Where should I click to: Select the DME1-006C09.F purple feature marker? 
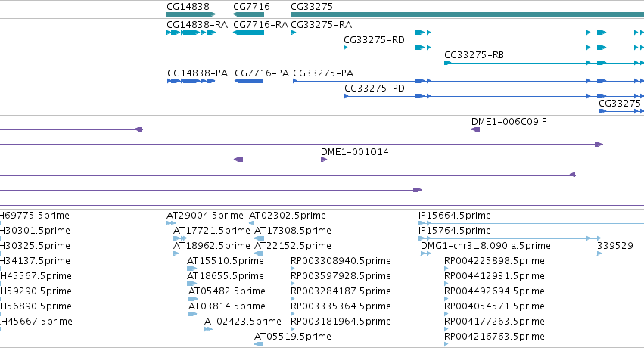475,129
